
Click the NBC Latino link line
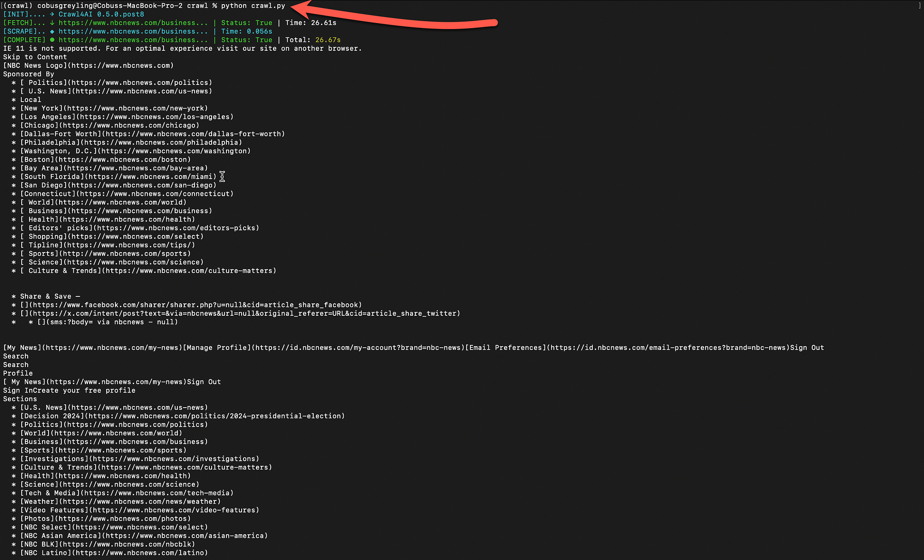[x=114, y=553]
